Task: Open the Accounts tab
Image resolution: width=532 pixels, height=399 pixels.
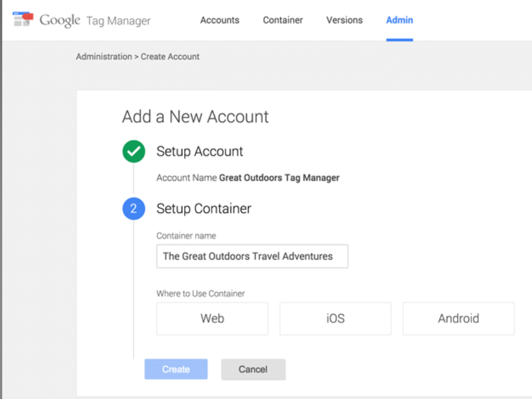Action: click(x=220, y=20)
